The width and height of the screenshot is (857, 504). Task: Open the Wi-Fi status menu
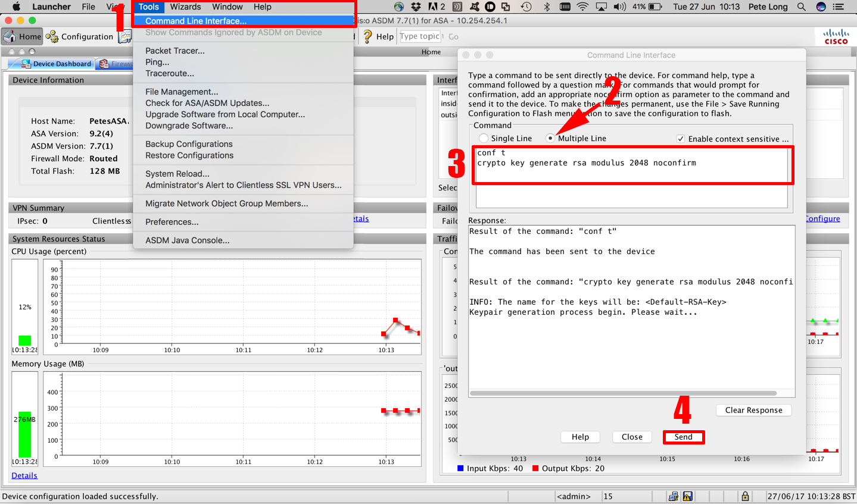click(582, 7)
